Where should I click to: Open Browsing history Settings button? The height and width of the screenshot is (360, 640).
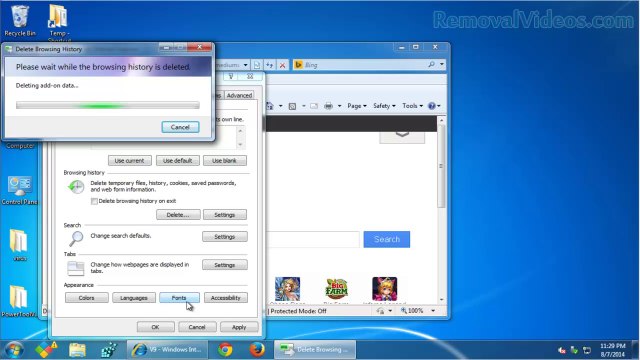click(224, 215)
